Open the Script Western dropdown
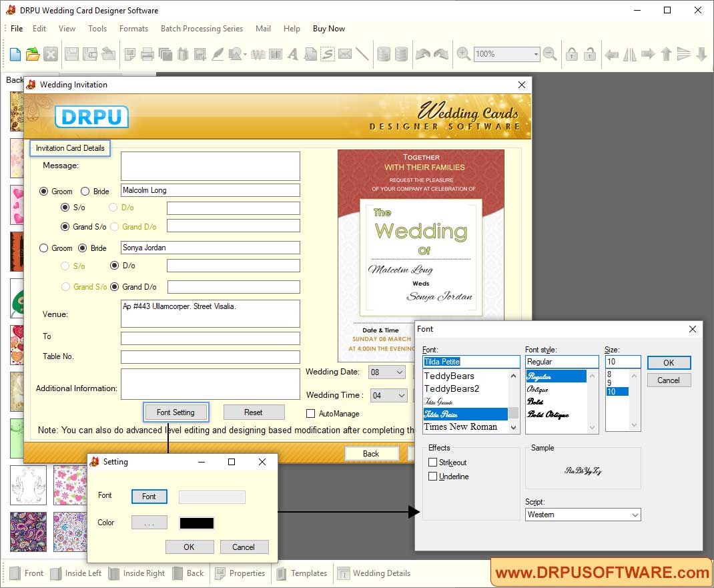This screenshot has width=714, height=588. (635, 515)
